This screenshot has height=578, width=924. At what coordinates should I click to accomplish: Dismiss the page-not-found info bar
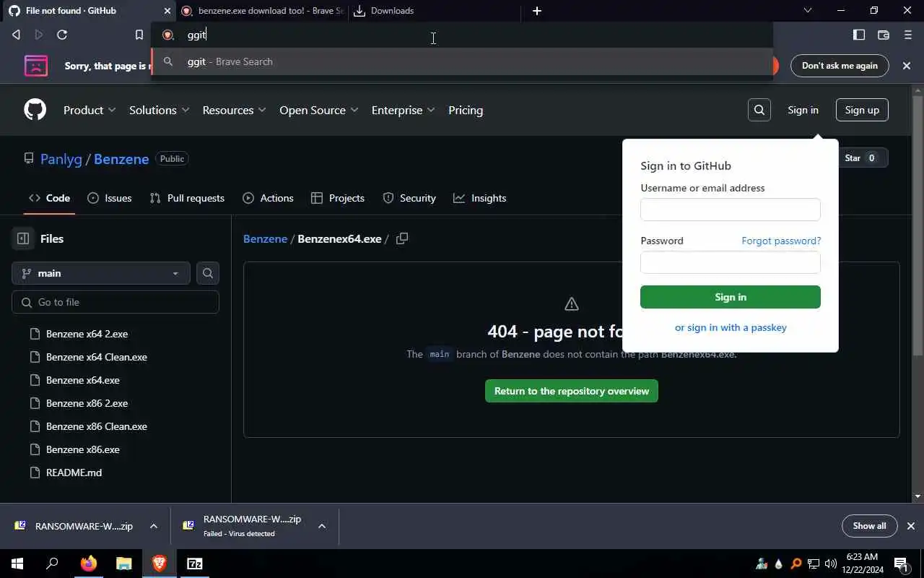[x=907, y=66]
